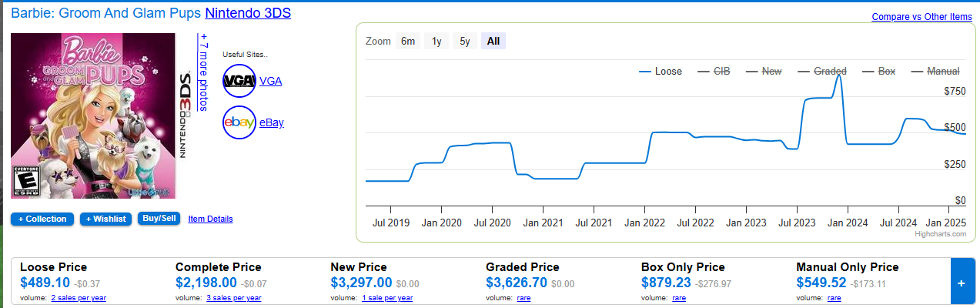Set chart zoom to 1y
Viewport: 980px width, 308px height.
[x=436, y=42]
